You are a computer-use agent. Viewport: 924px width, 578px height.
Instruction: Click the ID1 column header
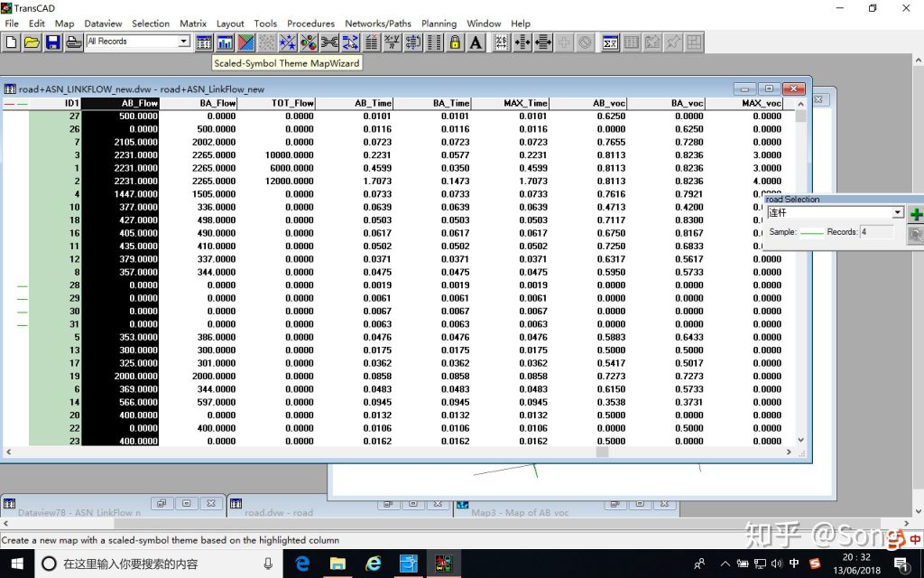click(x=55, y=103)
